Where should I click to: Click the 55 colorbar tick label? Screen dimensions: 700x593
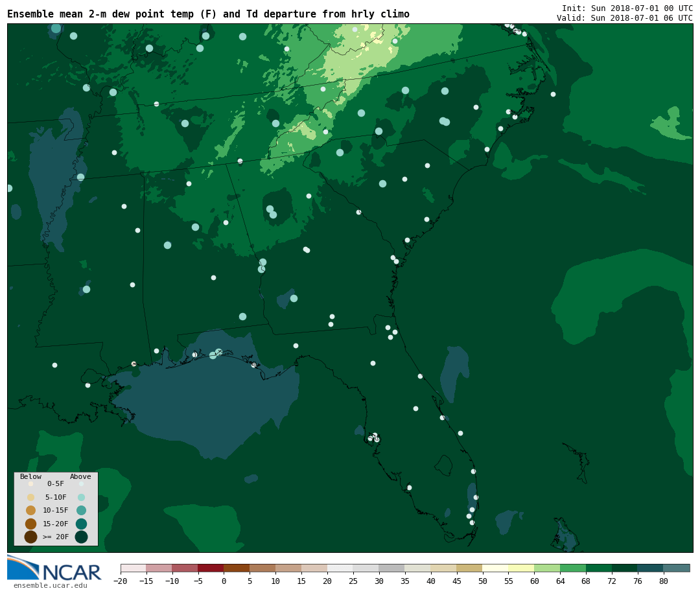(509, 581)
